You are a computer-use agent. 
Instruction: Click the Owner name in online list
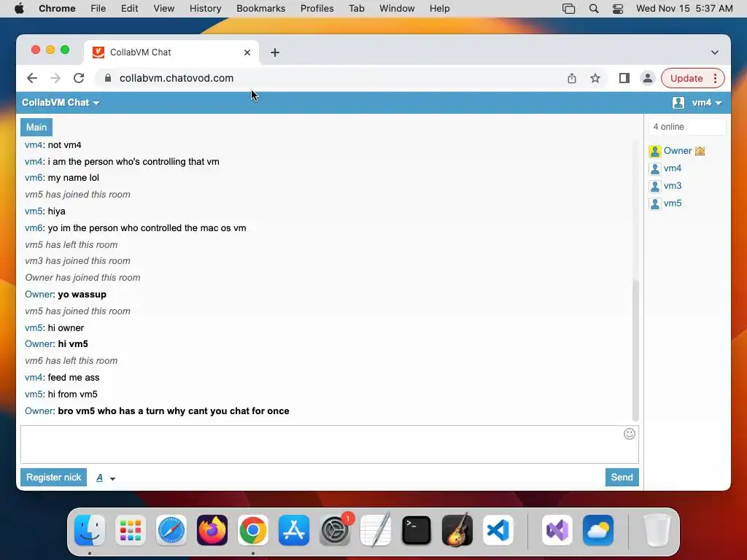[x=678, y=151]
